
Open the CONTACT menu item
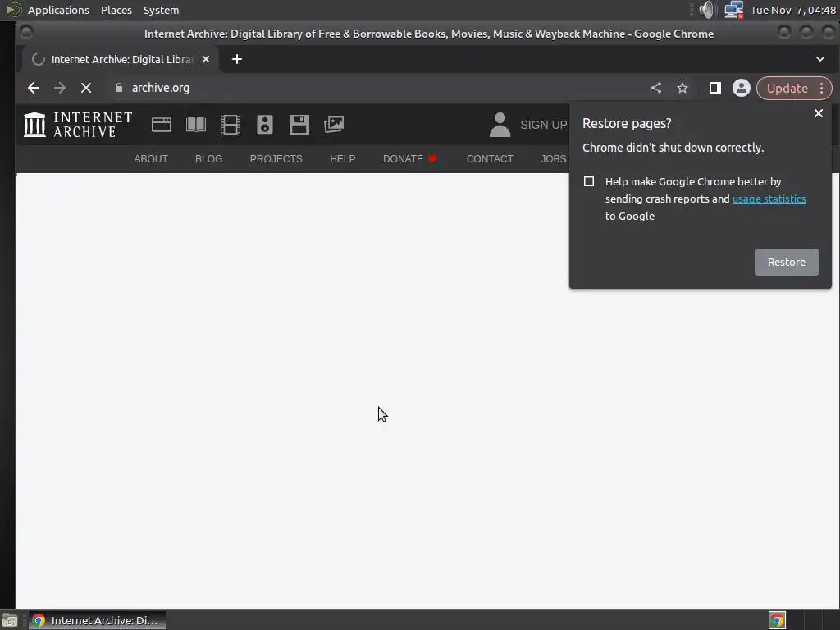click(x=490, y=159)
